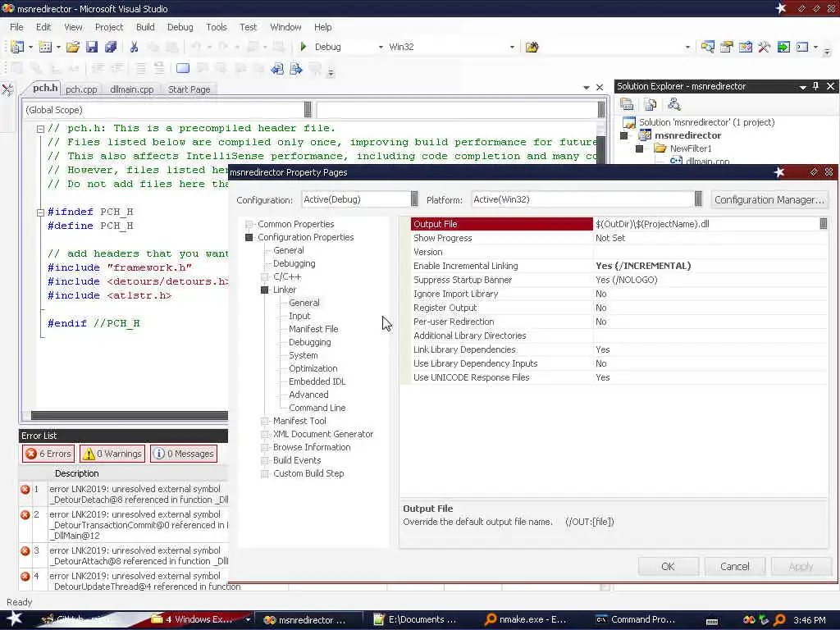Open the Tools menu
The image size is (840, 630).
coord(217,27)
